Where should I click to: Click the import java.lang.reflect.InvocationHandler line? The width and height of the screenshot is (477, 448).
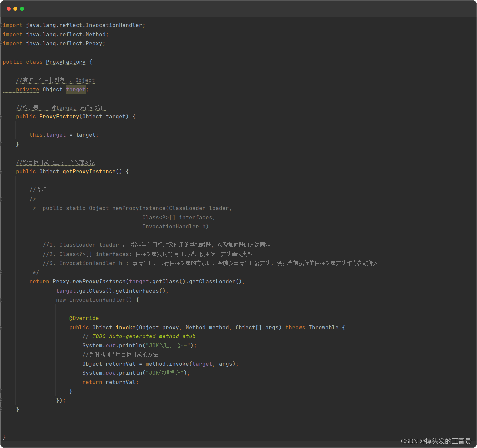click(74, 25)
